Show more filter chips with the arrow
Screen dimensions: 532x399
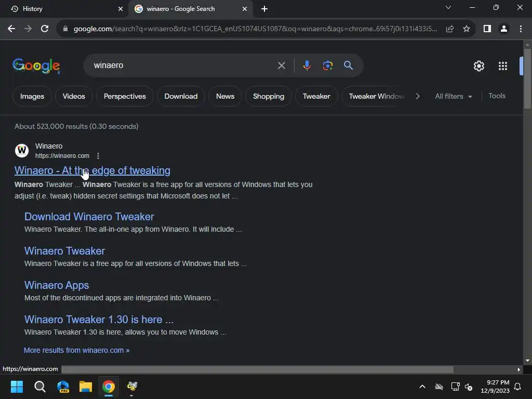point(418,96)
